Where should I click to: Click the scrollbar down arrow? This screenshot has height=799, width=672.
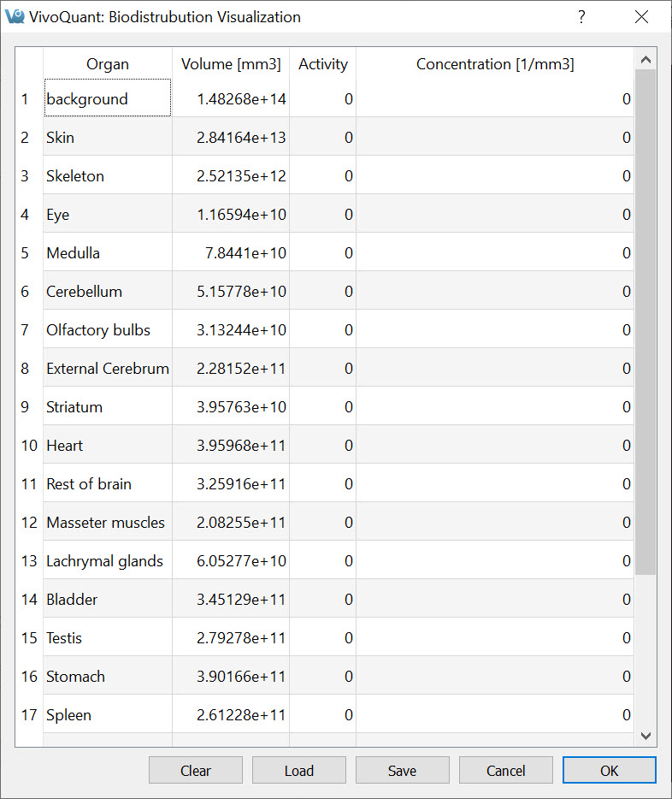point(645,736)
